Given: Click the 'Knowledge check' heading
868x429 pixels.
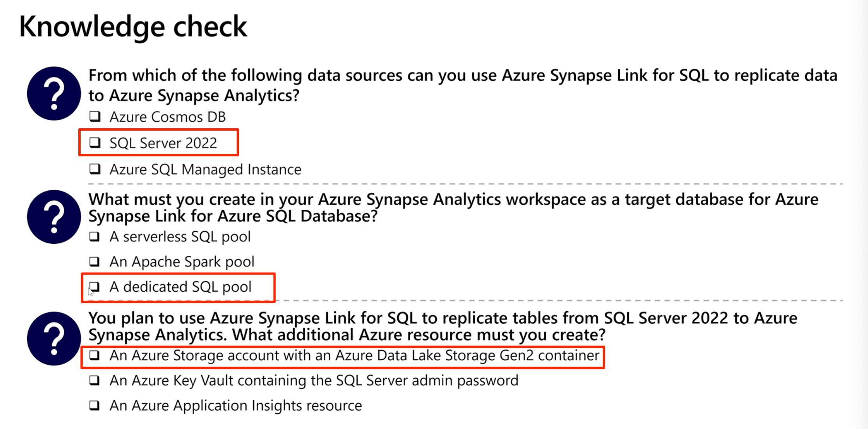Looking at the screenshot, I should pos(133,27).
